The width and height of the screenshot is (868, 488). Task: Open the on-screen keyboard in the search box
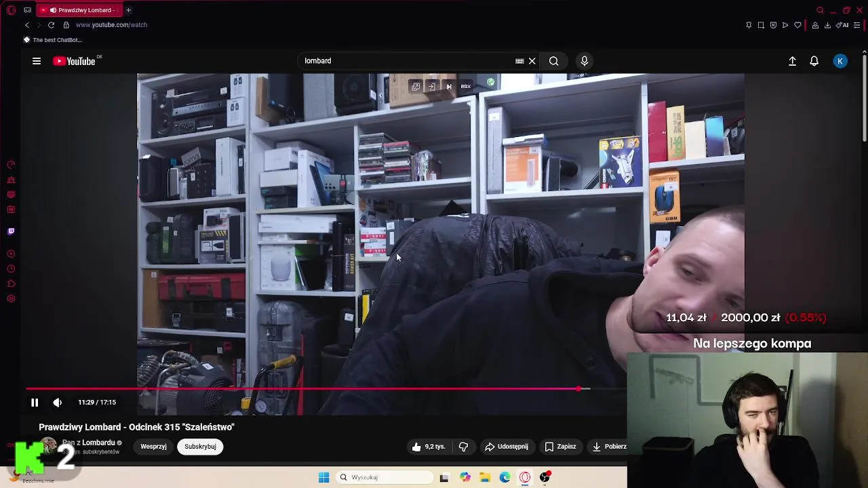tap(519, 61)
